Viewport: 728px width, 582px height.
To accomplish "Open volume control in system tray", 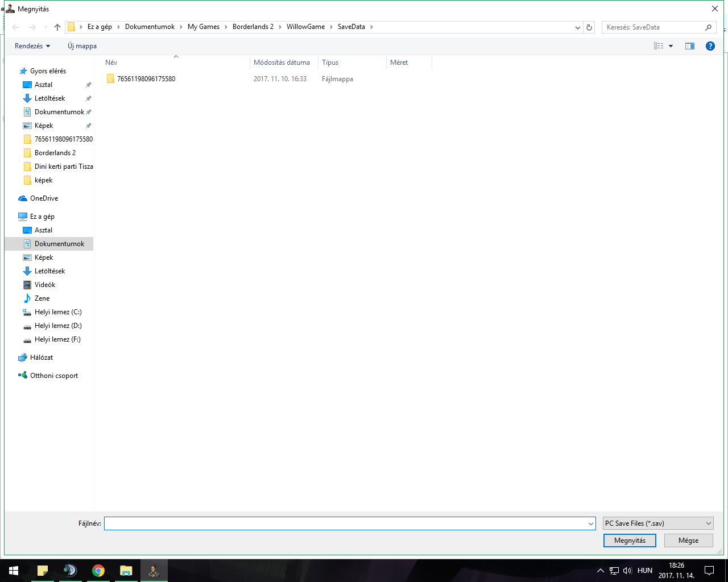I will click(x=627, y=571).
